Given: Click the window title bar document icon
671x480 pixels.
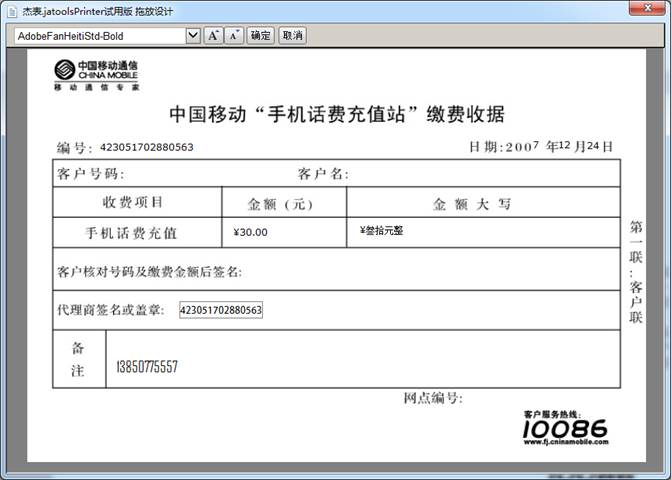Looking at the screenshot, I should (12, 12).
